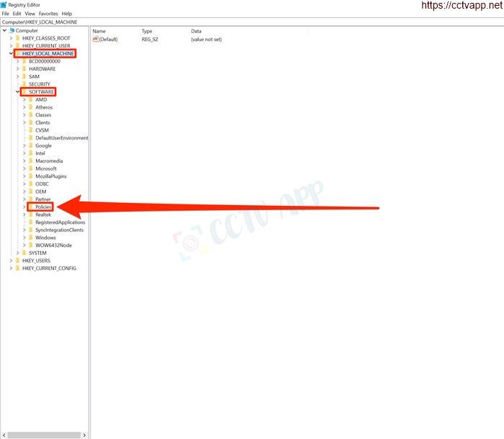This screenshot has height=439, width=504.
Task: Select the SECURITY key
Action: click(40, 84)
